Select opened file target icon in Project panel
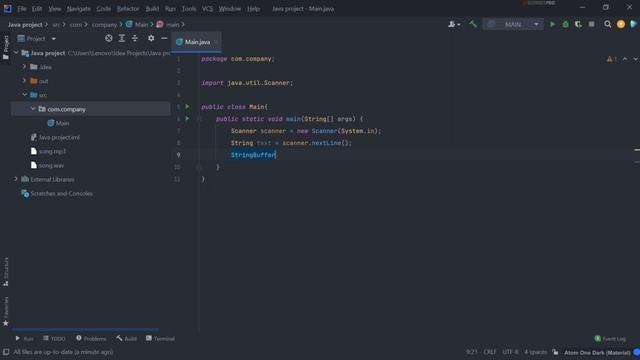The height and width of the screenshot is (360, 640). pyautogui.click(x=109, y=38)
